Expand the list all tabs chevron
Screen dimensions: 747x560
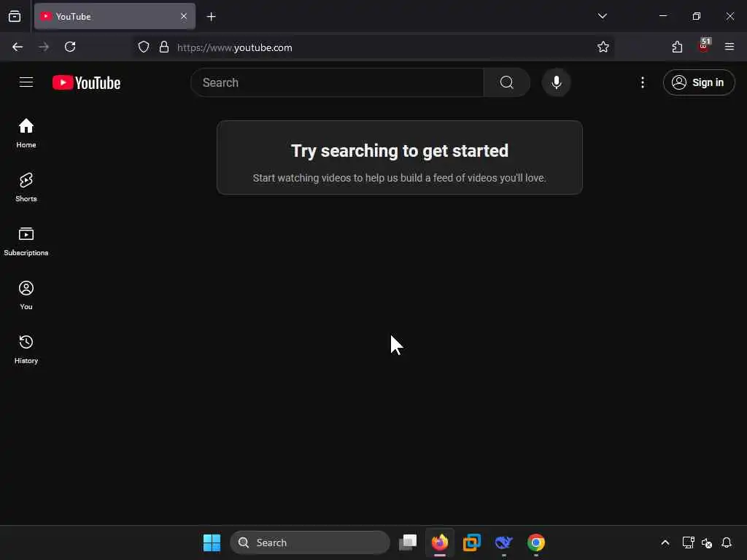click(602, 16)
